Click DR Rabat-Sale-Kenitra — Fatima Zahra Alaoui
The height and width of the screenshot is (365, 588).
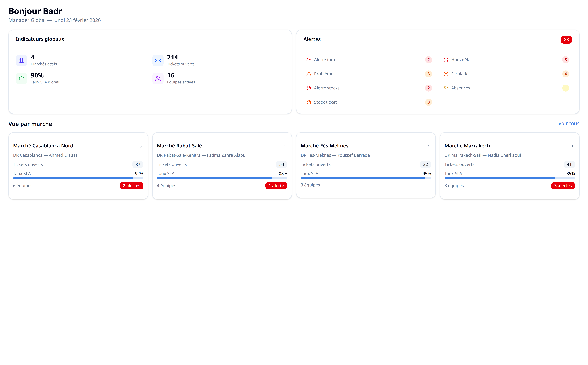tap(202, 155)
